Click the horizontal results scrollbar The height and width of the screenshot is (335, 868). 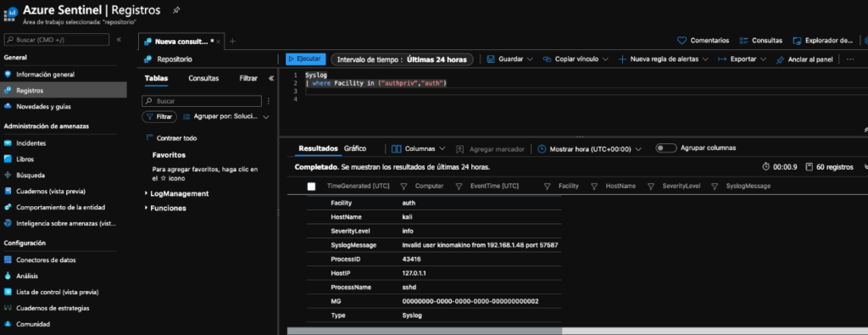tap(424, 331)
